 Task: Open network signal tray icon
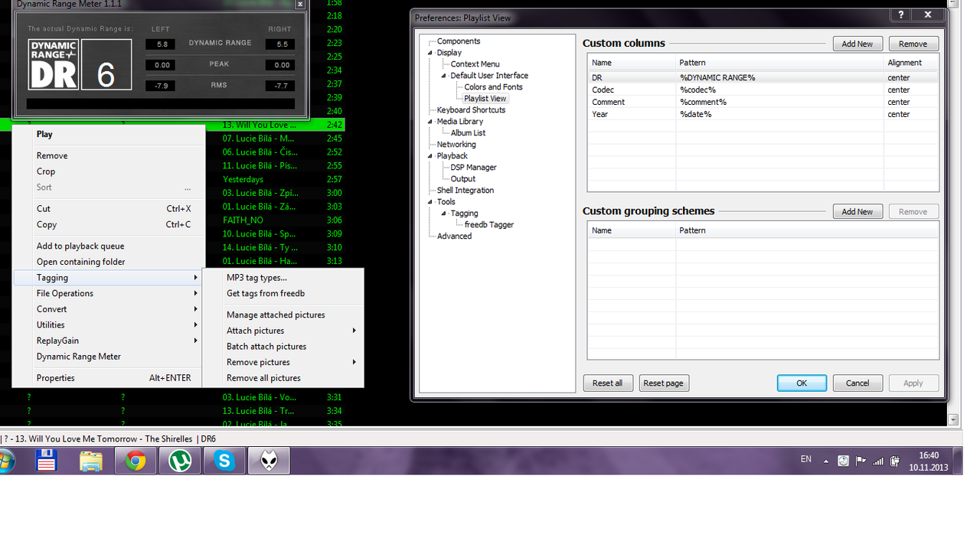pyautogui.click(x=878, y=461)
